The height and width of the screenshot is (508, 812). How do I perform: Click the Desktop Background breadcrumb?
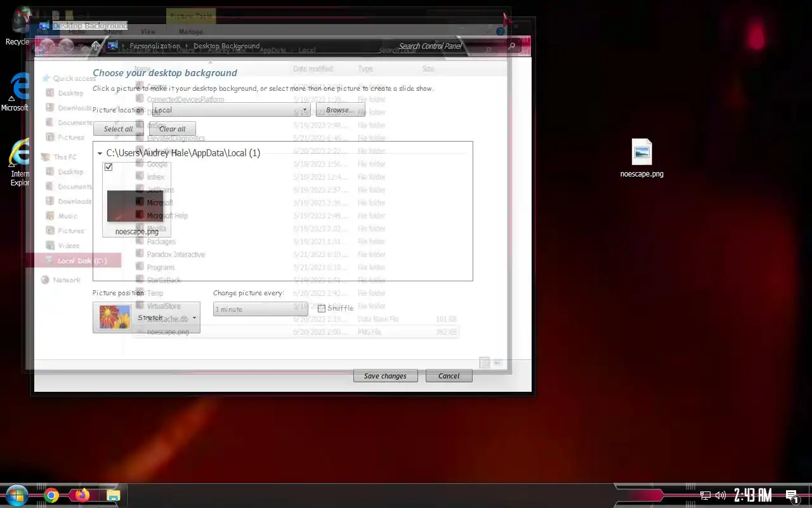coord(226,46)
